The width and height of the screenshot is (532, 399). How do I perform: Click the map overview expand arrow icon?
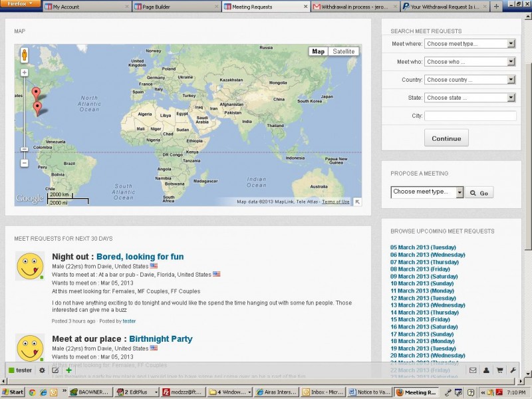(357, 202)
